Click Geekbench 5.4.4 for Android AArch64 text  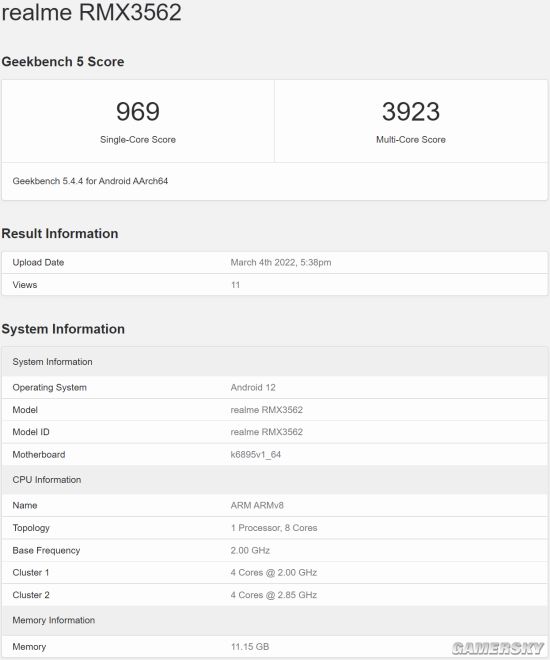pos(90,181)
